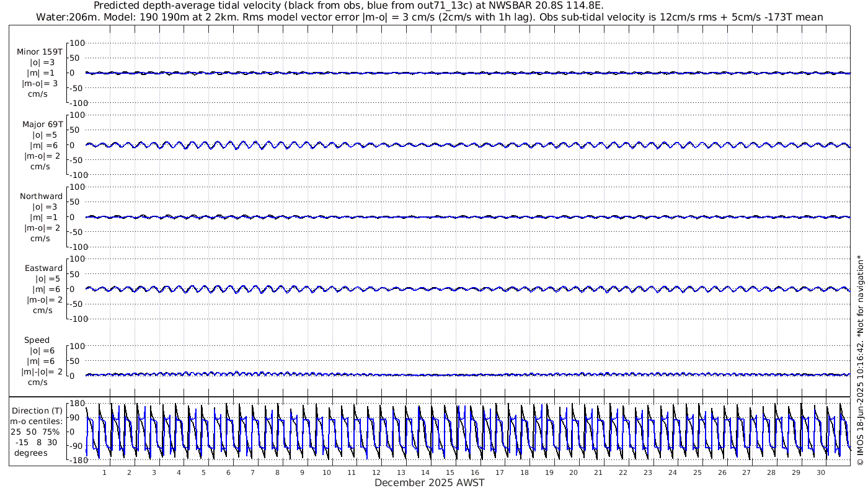
Task: Click '|m|-|o|= 2' under Speed
Action: 42,371
